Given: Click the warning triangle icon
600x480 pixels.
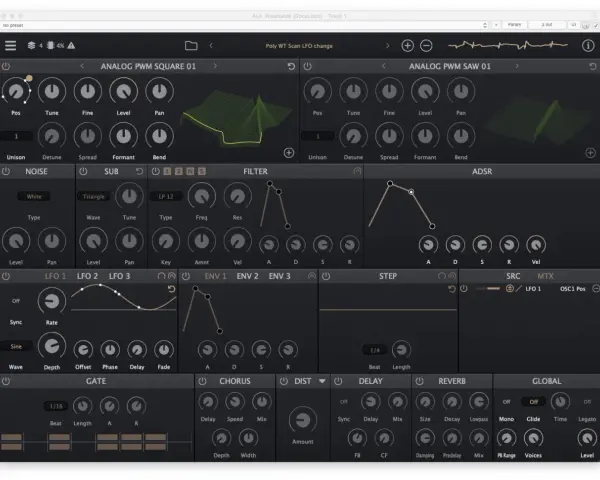Looking at the screenshot, I should (x=71, y=46).
